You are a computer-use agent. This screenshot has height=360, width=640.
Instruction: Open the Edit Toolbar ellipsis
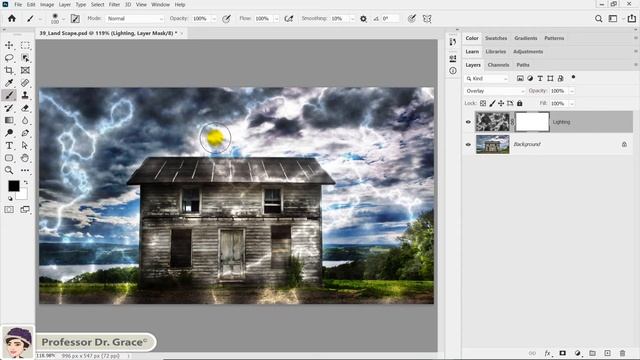click(x=25, y=170)
